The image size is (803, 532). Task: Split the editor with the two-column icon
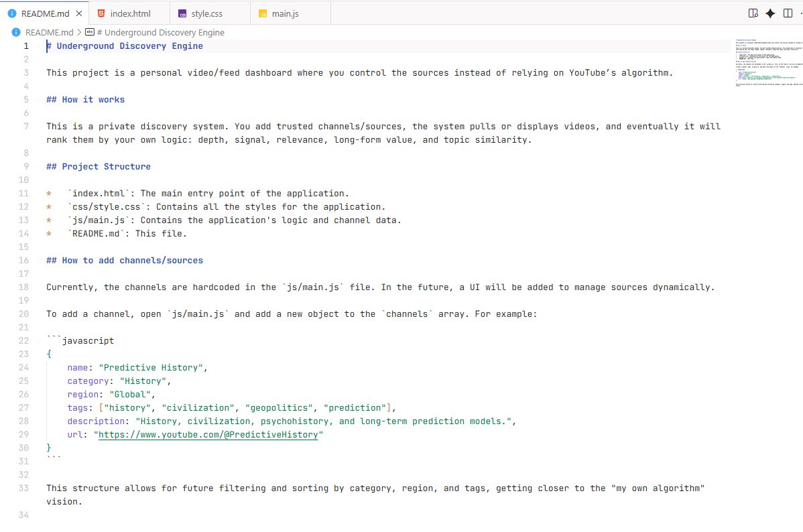[788, 13]
